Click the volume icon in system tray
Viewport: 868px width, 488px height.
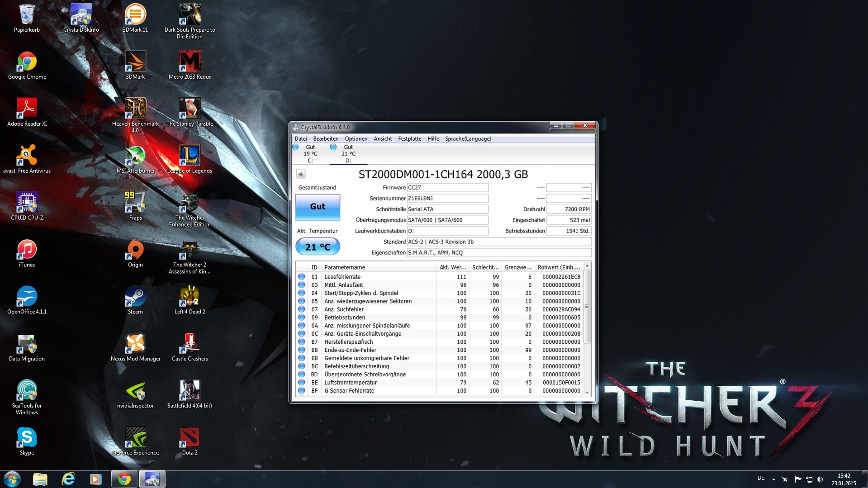[820, 479]
